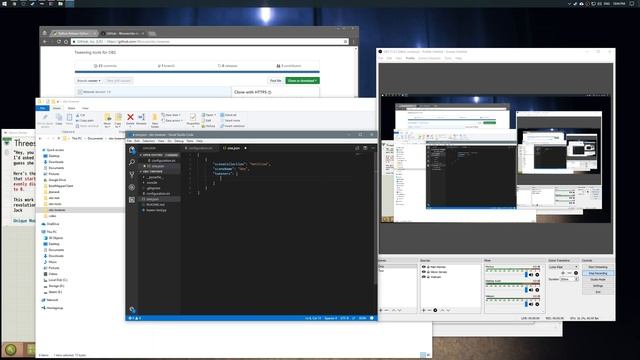This screenshot has height=360, width=640.
Task: Toggle visibility of the third OBS source
Action: [x=423, y=277]
